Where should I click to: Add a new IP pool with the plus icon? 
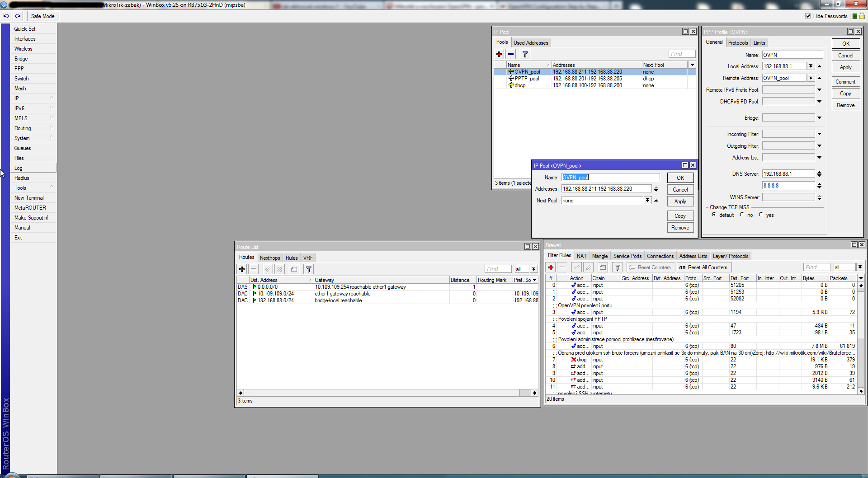click(x=499, y=54)
